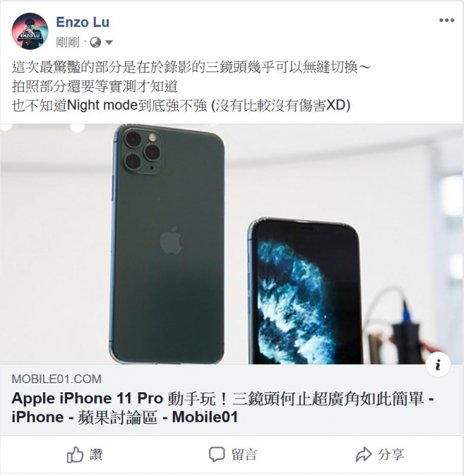Select 留言 to write a comment

233,455
